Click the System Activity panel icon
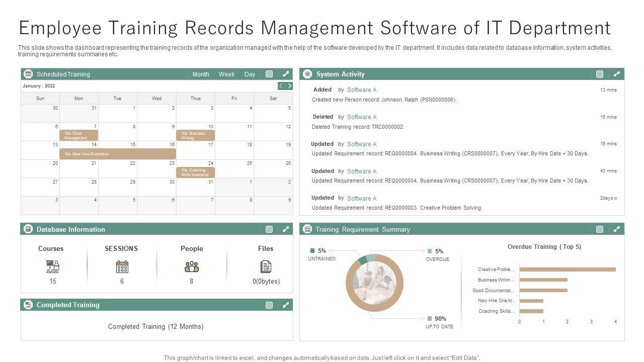 tap(308, 74)
